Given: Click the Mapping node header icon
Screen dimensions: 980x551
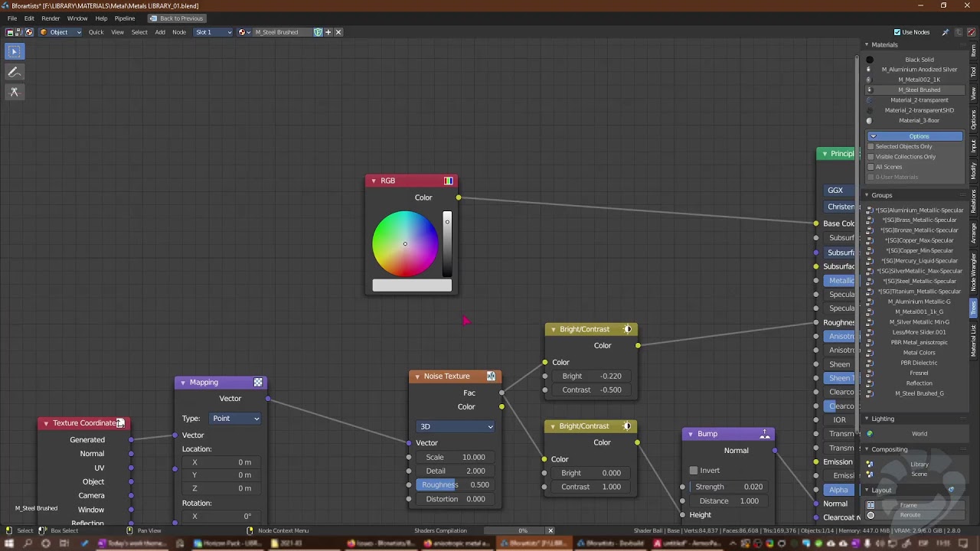Looking at the screenshot, I should tap(258, 382).
